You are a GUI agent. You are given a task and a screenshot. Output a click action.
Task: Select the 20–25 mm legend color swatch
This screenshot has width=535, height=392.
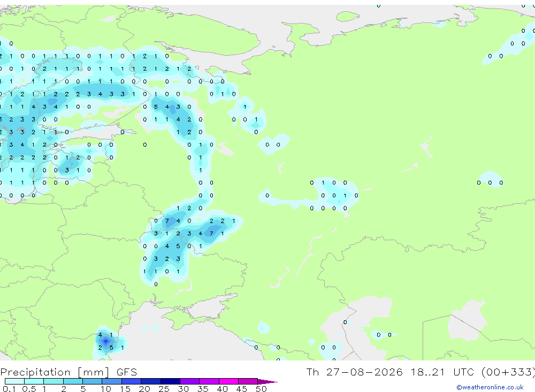[x=151, y=381]
